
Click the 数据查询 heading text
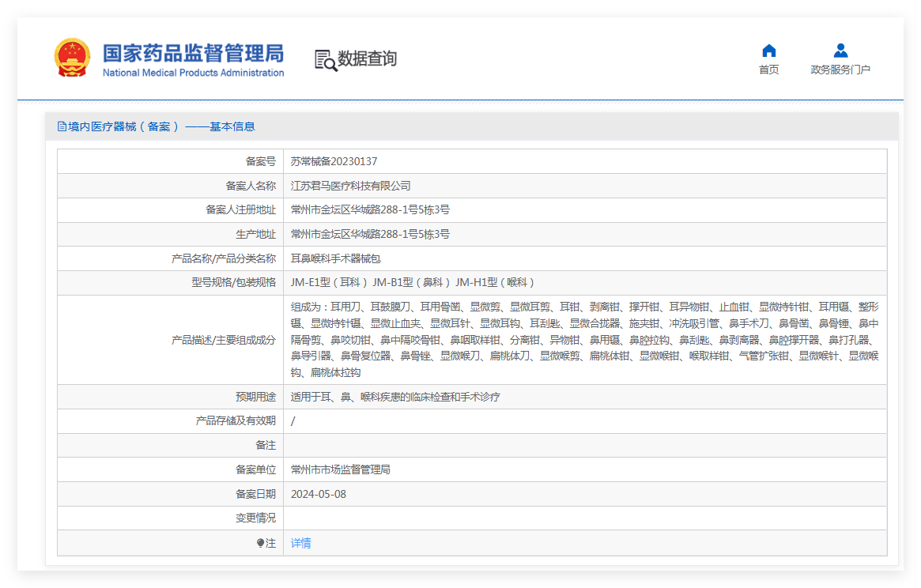click(x=367, y=58)
